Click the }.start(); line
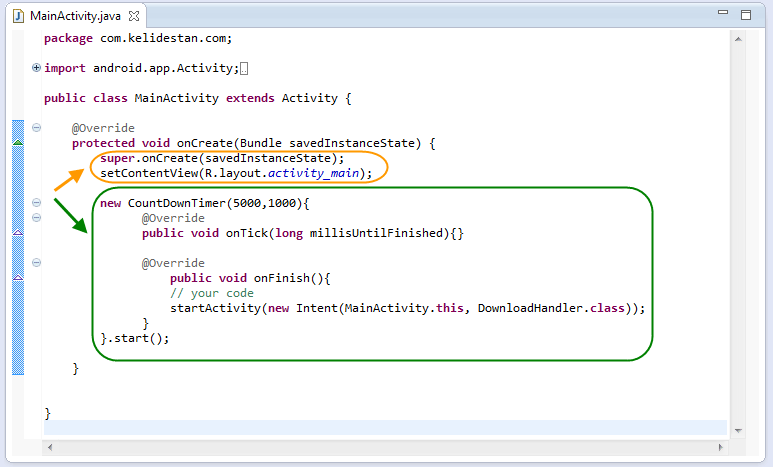Screen dimensions: 773x467 (135, 338)
